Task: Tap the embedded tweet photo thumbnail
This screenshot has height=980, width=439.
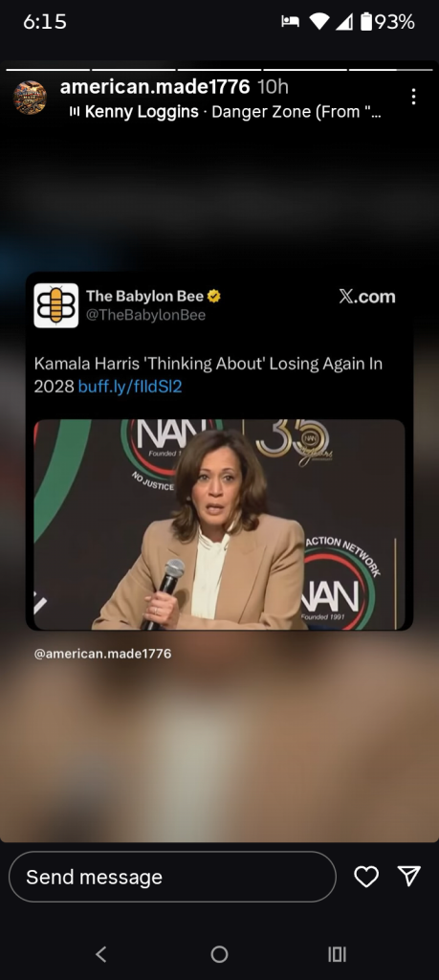Action: 219,524
